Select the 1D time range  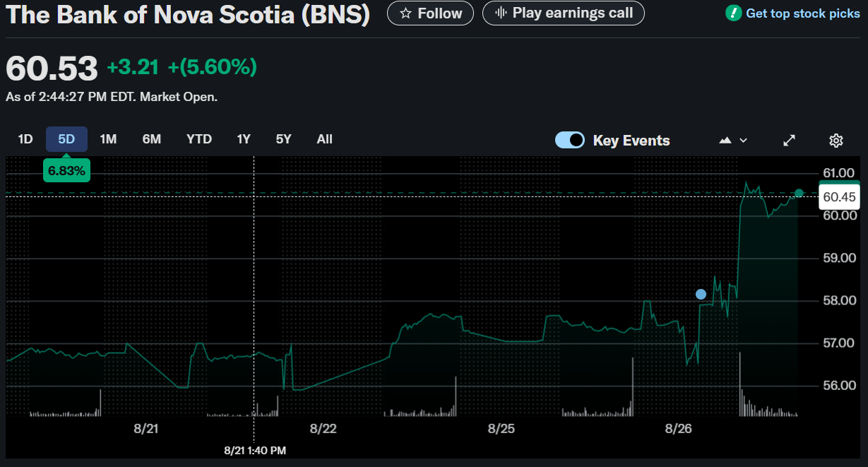click(25, 139)
